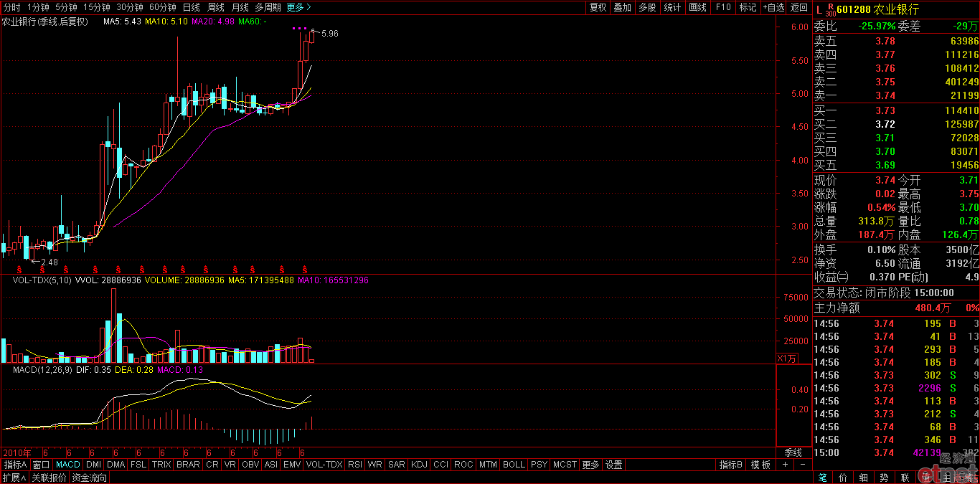Switch to 笔 tick trades tab
Screen dimensions: 980x484
click(822, 478)
